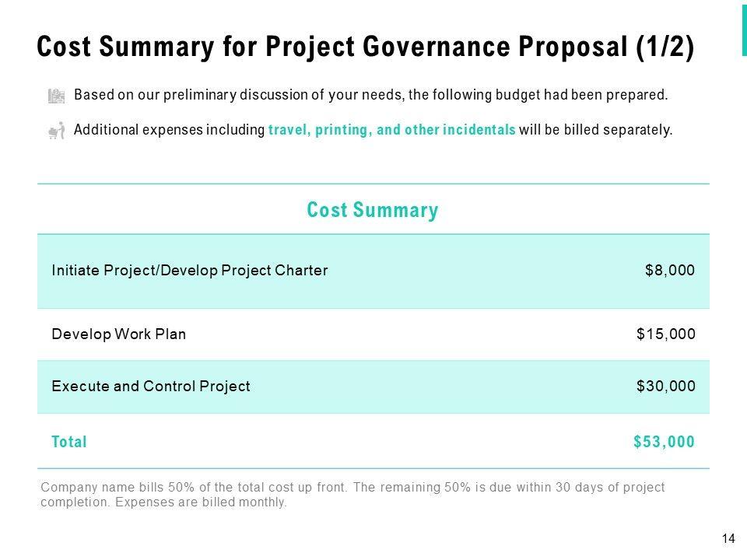
Task: Click the shopping cart icon beside the second bullet
Action: click(56, 131)
